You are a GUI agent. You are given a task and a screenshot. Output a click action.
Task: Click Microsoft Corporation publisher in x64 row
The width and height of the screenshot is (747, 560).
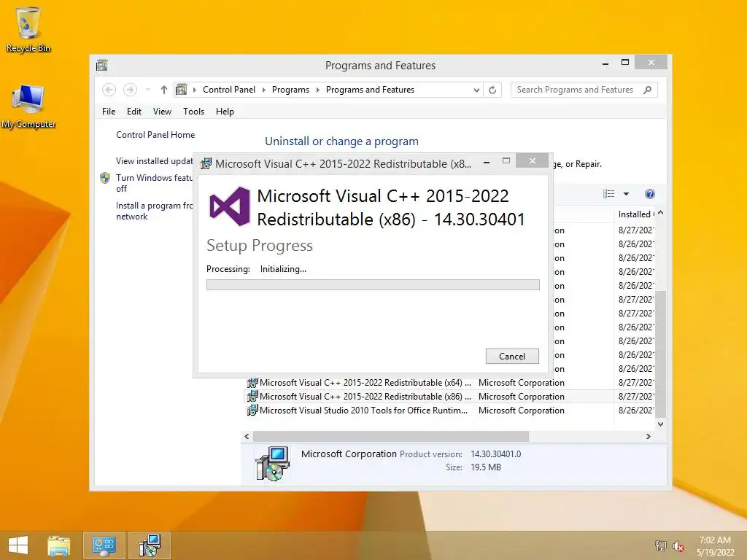(x=521, y=382)
